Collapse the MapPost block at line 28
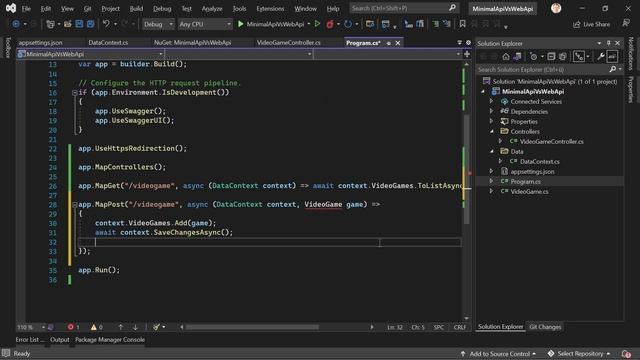The width and height of the screenshot is (640, 360). pos(75,204)
